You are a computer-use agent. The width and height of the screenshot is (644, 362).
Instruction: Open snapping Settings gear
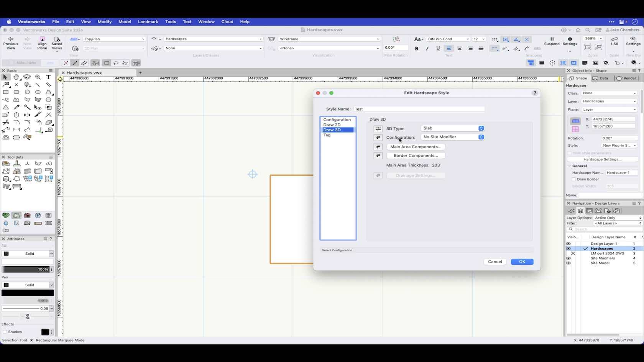coord(570,41)
